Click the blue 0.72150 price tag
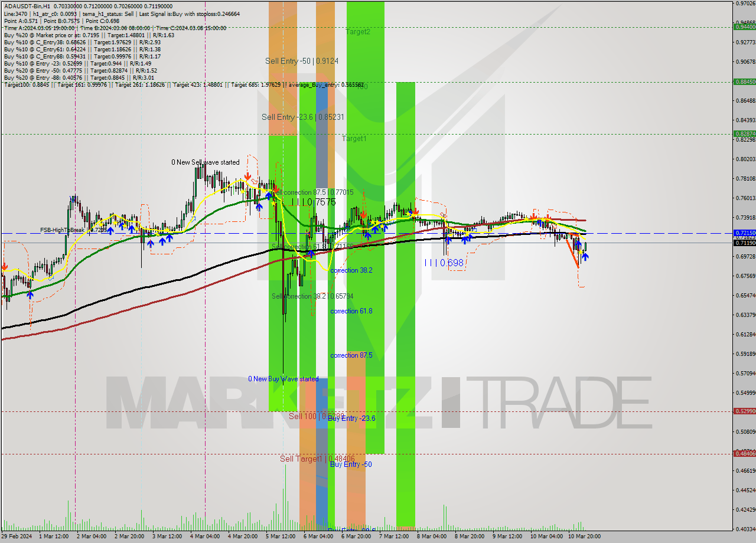Image resolution: width=756 pixels, height=543 pixels. tap(744, 233)
